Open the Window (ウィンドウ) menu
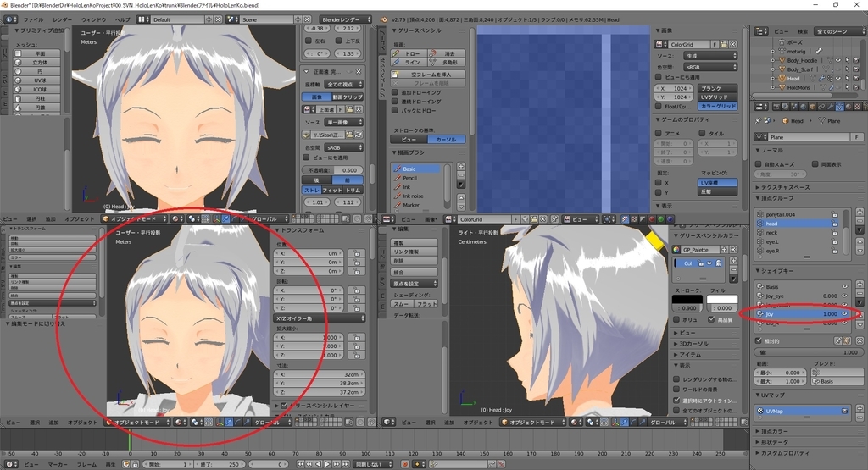This screenshot has width=868, height=470. click(93, 19)
